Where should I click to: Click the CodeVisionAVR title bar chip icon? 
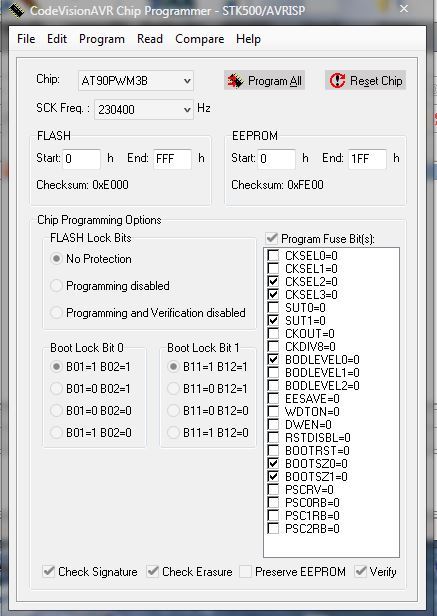[16, 10]
